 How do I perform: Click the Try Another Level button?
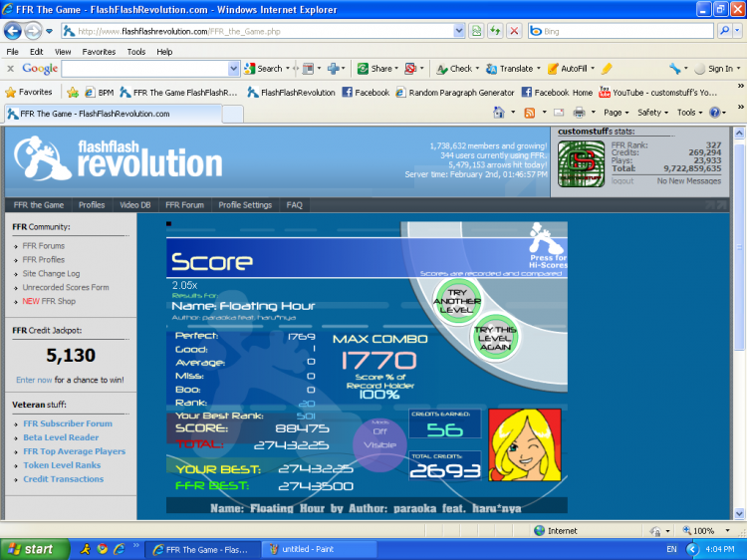(x=456, y=298)
